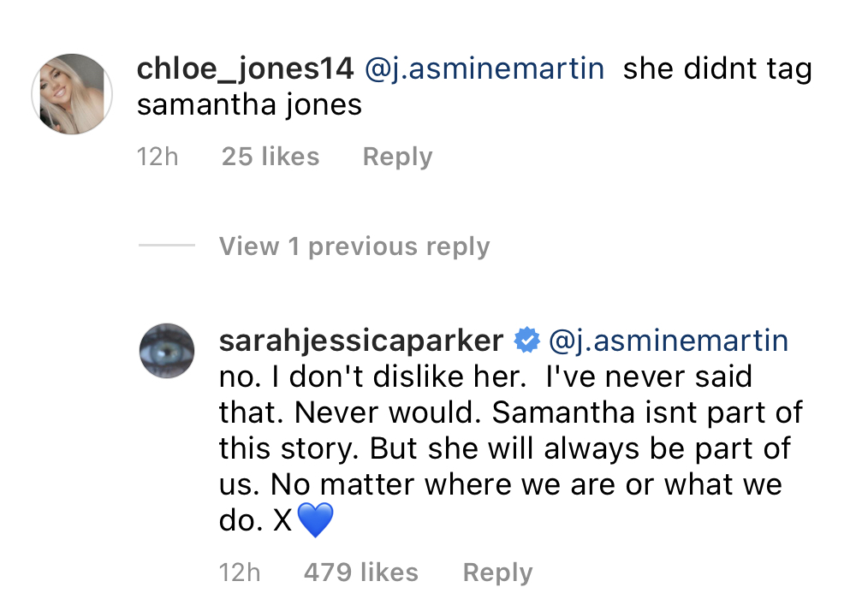The image size is (868, 605).
Task: Click 12h timestamp under sarahjessicaparker's reply
Action: pos(240,572)
